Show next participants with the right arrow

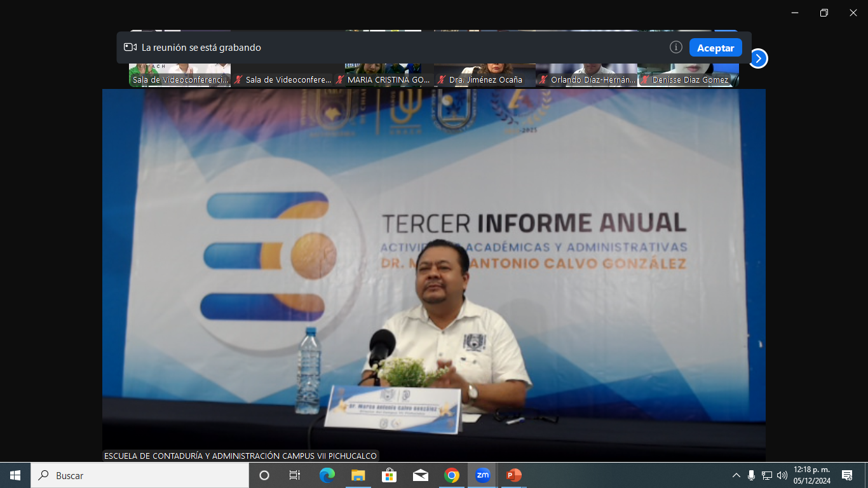click(758, 58)
